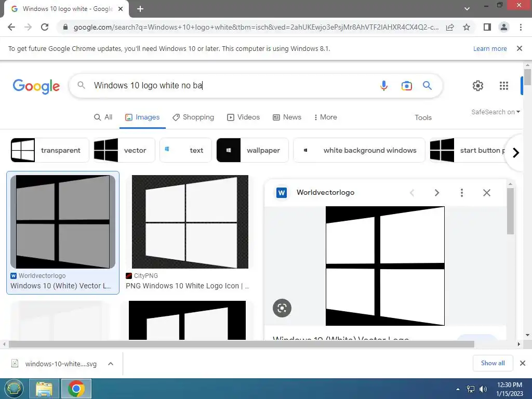Click the Google logo
Viewport: 532px width, 399px height.
point(36,86)
